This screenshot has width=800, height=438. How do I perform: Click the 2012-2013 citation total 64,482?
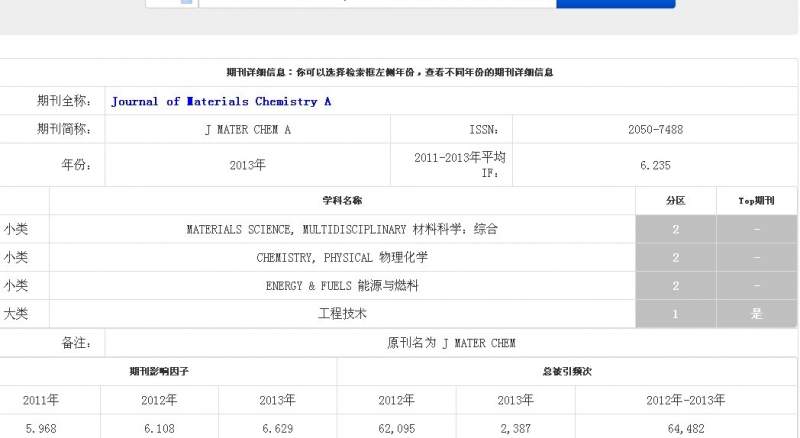(x=686, y=428)
